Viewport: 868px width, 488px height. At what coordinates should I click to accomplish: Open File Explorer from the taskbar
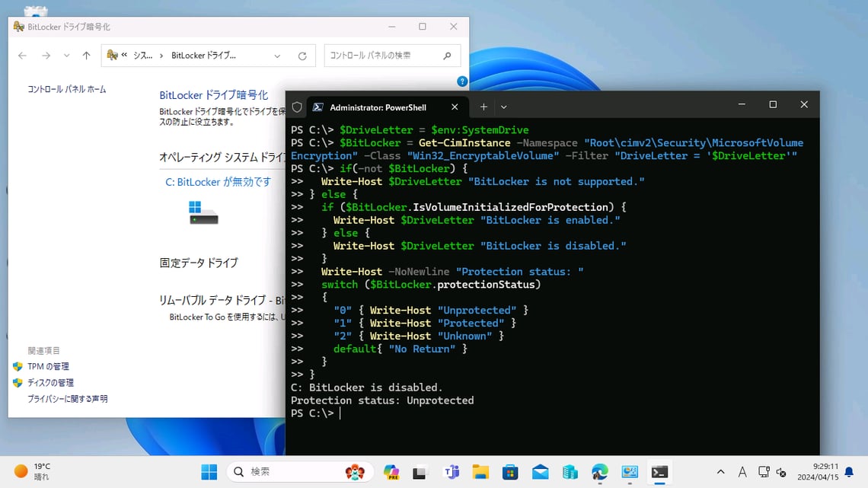pos(479,472)
